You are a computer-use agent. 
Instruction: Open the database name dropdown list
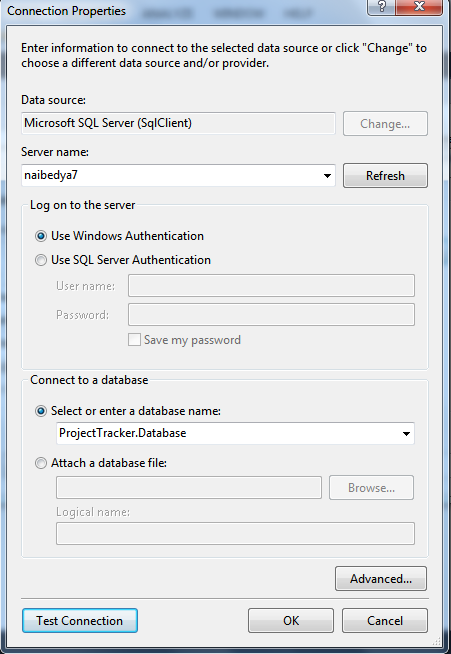coord(406,433)
